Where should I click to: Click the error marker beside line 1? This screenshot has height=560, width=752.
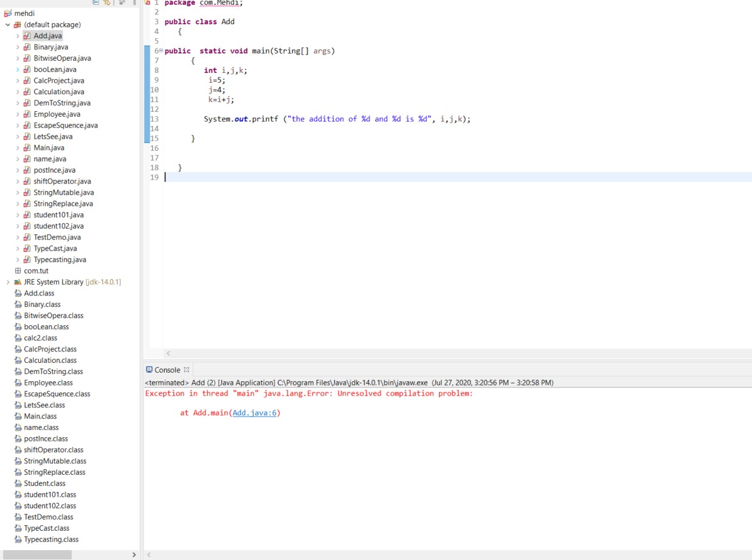coord(147,2)
